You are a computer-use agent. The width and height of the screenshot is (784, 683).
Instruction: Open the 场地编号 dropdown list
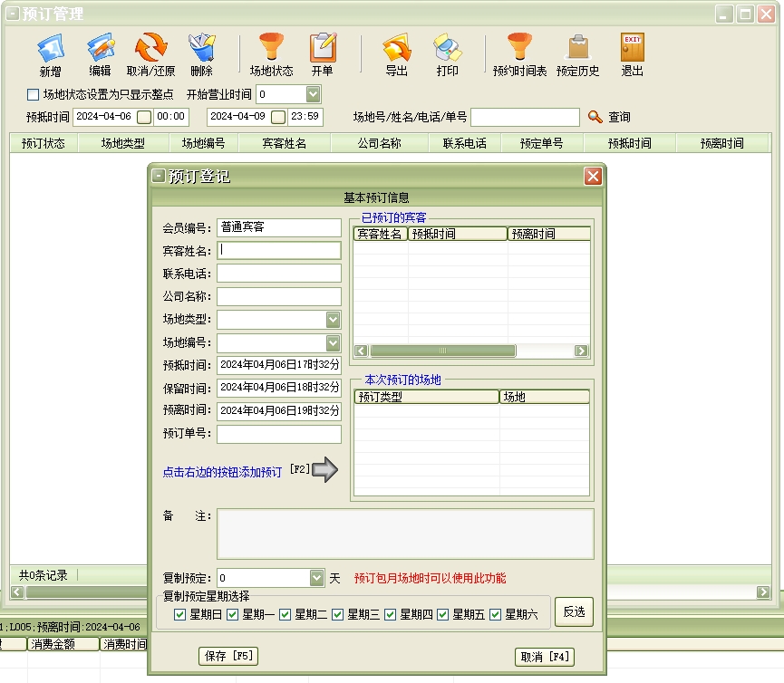pos(333,343)
